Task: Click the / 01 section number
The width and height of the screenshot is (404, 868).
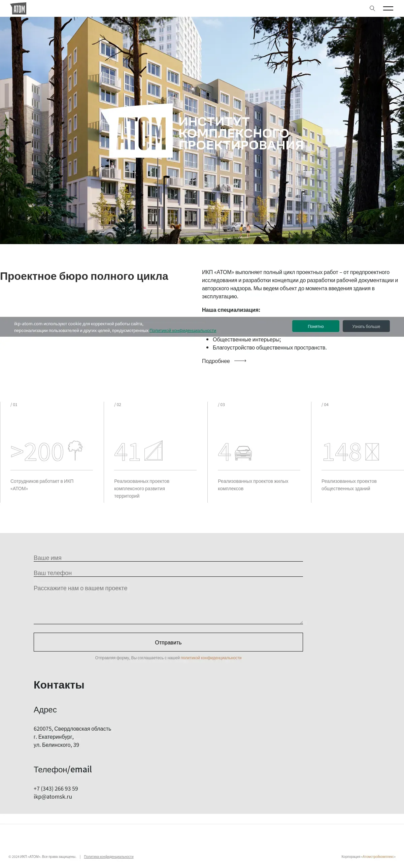Action: 14,404
